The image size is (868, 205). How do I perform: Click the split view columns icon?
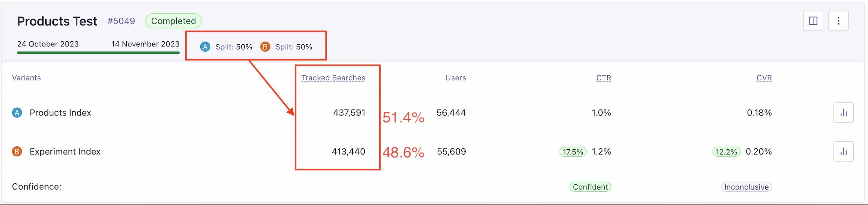coord(813,21)
